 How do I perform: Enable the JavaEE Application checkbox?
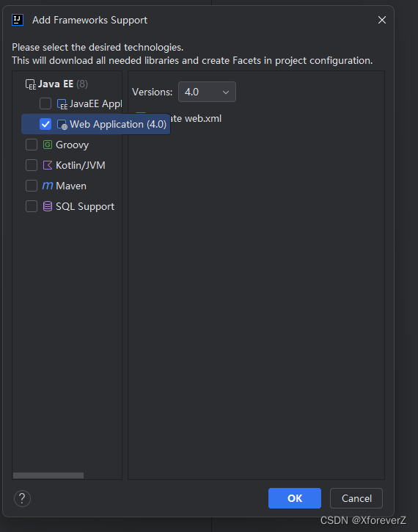pos(45,103)
